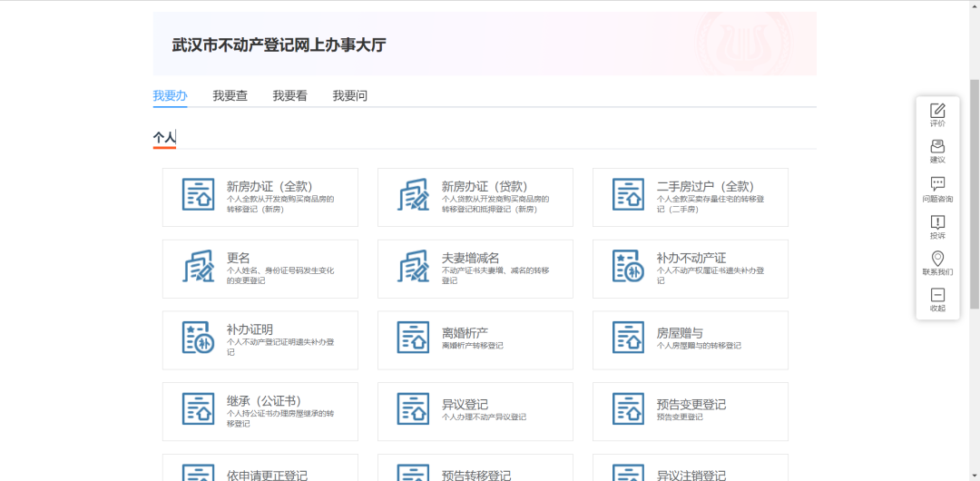Click the 问题咨询 chat bubble icon

(x=937, y=184)
